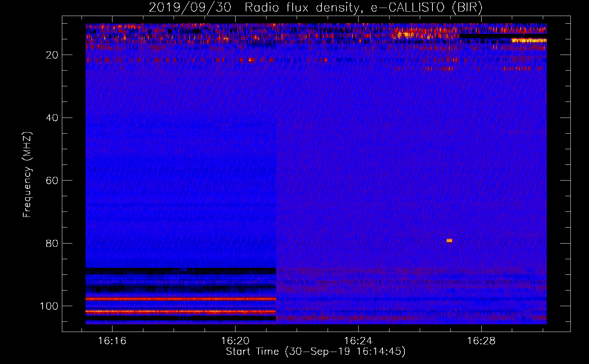Click the 80 MHz frequency tick label
Image resolution: width=589 pixels, height=364 pixels.
coord(52,243)
